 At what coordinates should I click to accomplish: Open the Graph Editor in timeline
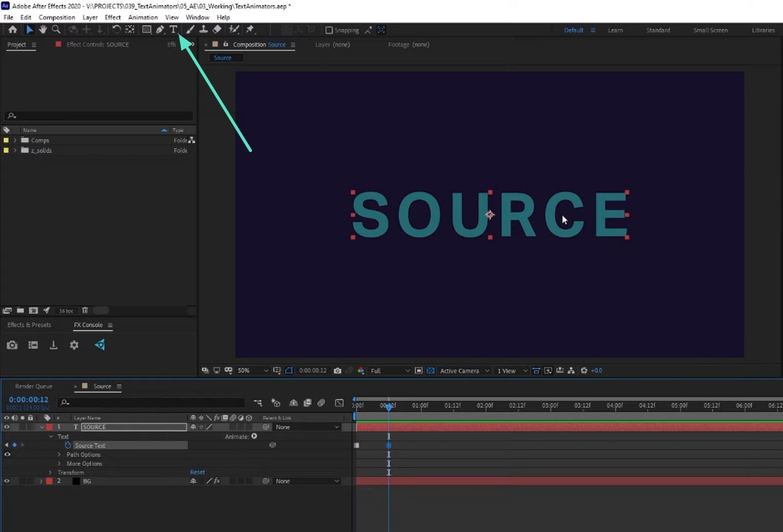tap(339, 402)
